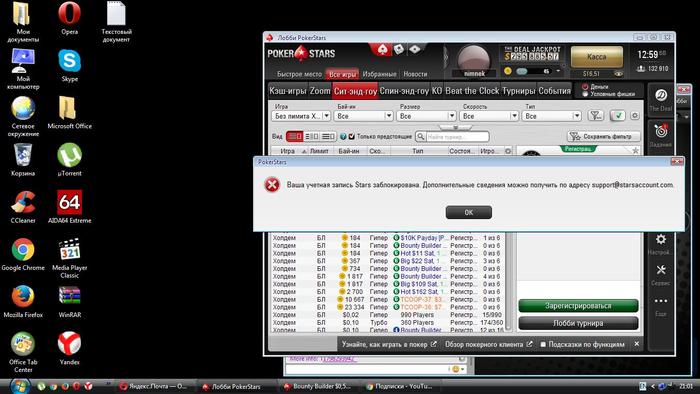The width and height of the screenshot is (700, 394).
Task: Select the Условные фишки radio button
Action: pos(585,94)
